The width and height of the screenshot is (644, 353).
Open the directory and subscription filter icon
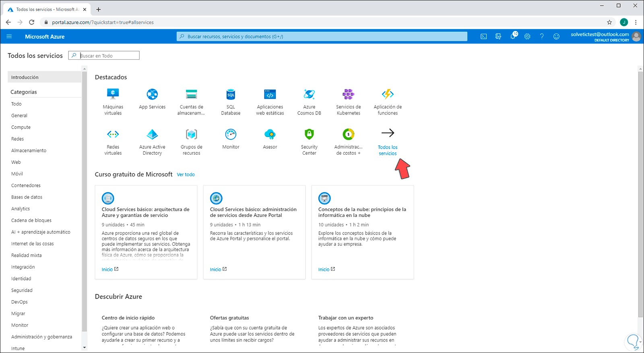coord(498,37)
